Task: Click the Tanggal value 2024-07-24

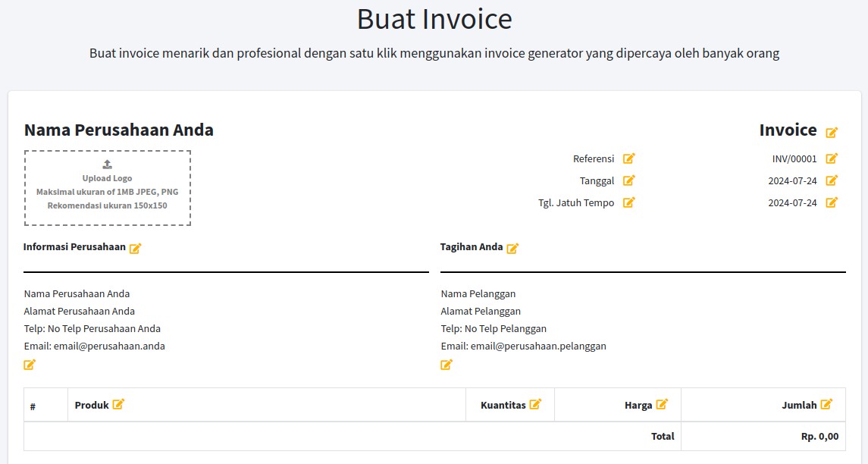Action: tap(792, 181)
